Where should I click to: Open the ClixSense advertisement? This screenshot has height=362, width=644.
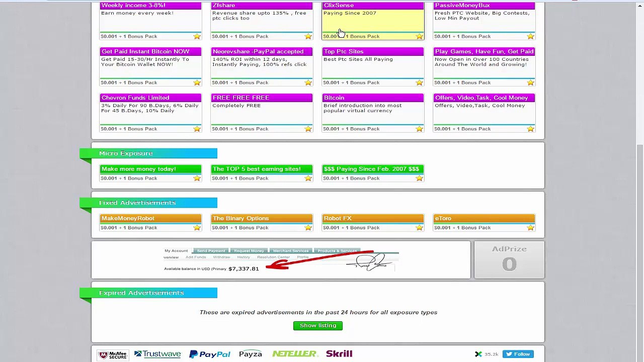point(373,6)
